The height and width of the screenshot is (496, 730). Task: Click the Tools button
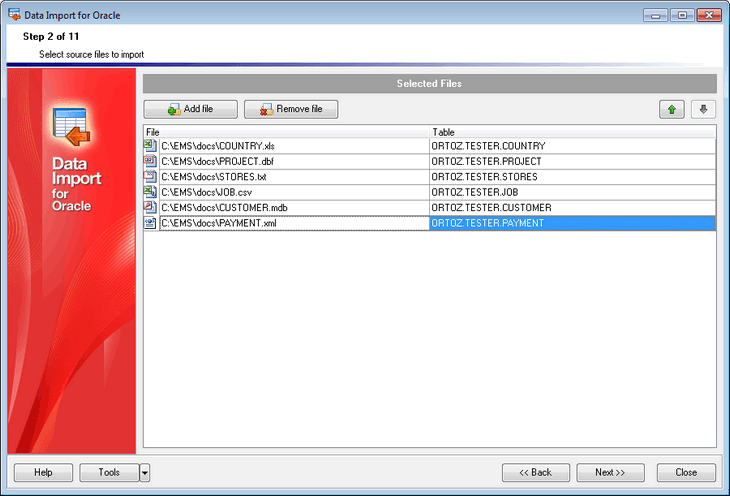pyautogui.click(x=109, y=472)
